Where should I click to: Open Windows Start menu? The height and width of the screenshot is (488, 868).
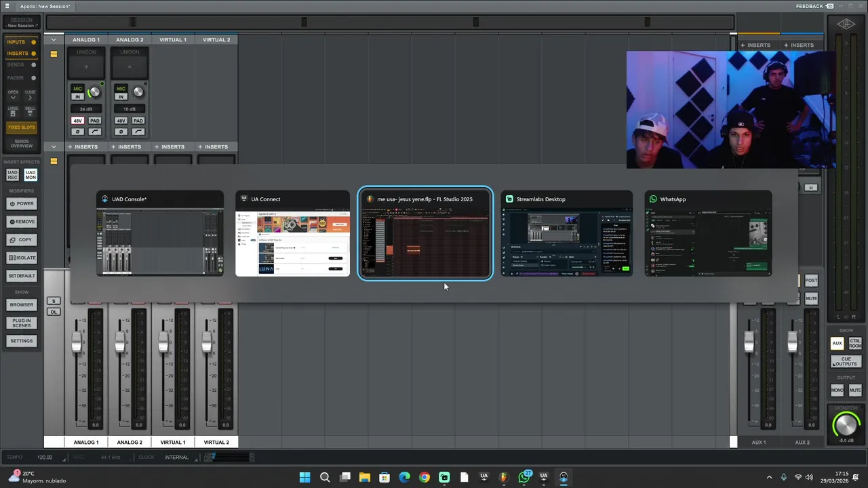tap(305, 477)
